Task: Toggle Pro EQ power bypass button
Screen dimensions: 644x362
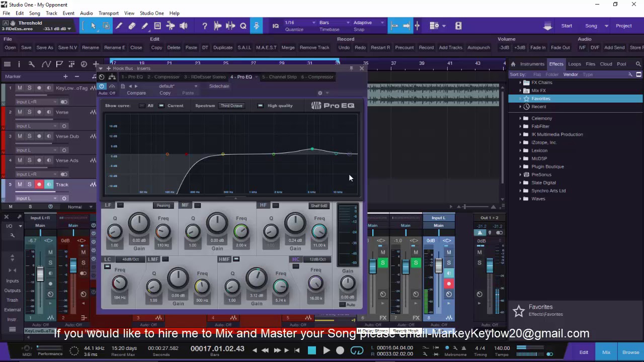Action: click(101, 86)
